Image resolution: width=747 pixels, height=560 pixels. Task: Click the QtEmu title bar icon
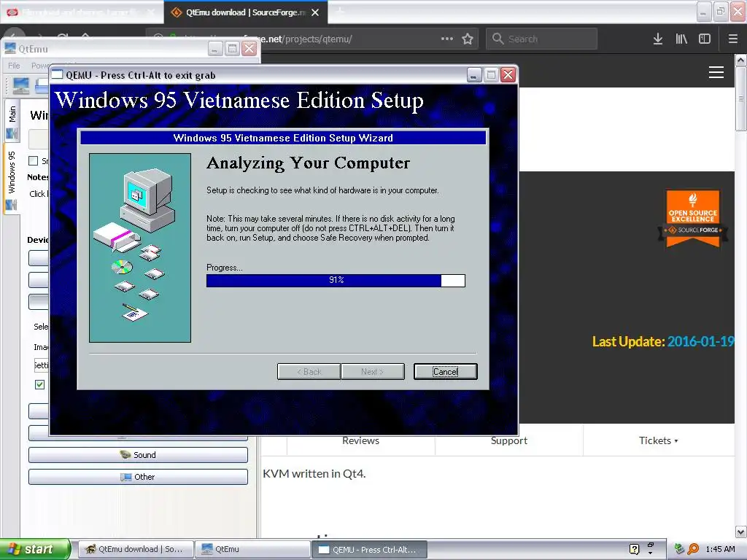pyautogui.click(x=10, y=48)
